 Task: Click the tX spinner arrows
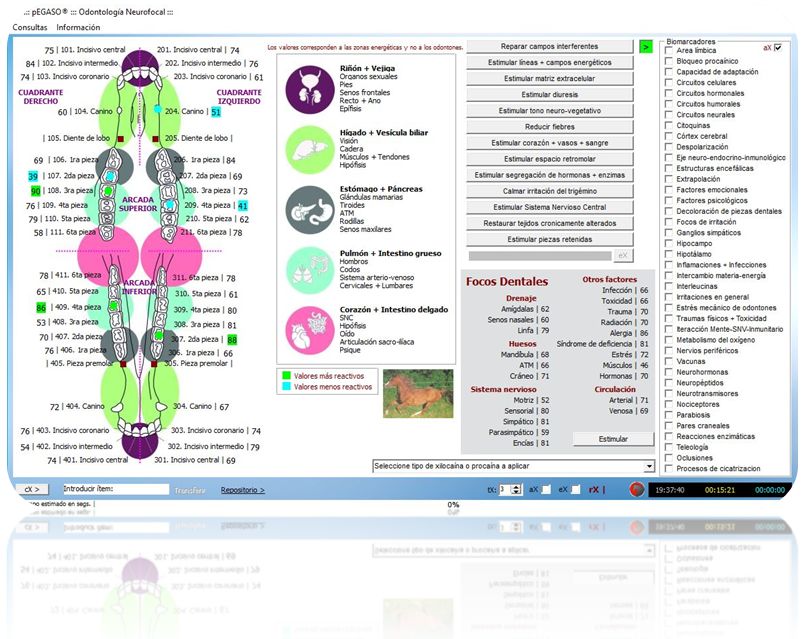tap(516, 489)
